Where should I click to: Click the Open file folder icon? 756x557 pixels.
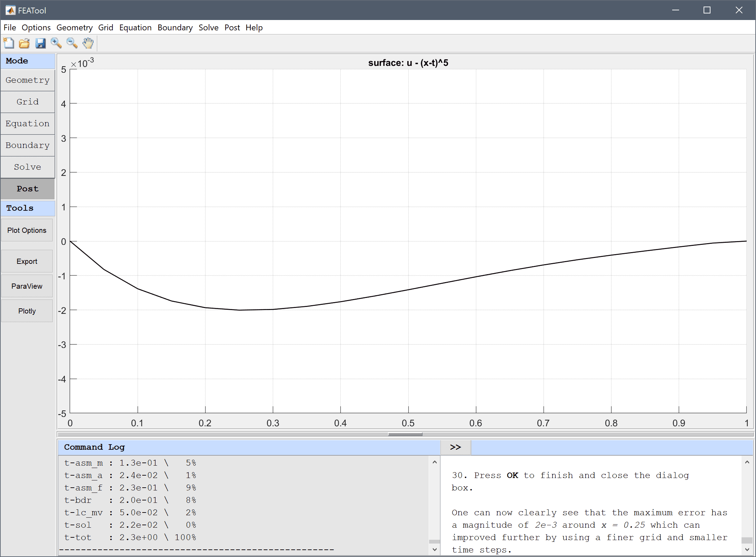pyautogui.click(x=24, y=43)
